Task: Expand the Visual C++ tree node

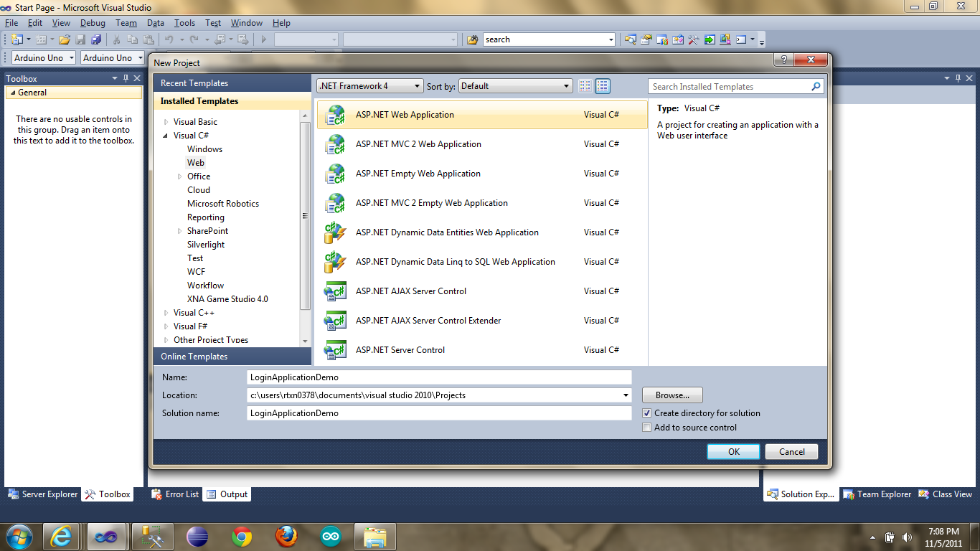Action: click(x=166, y=312)
